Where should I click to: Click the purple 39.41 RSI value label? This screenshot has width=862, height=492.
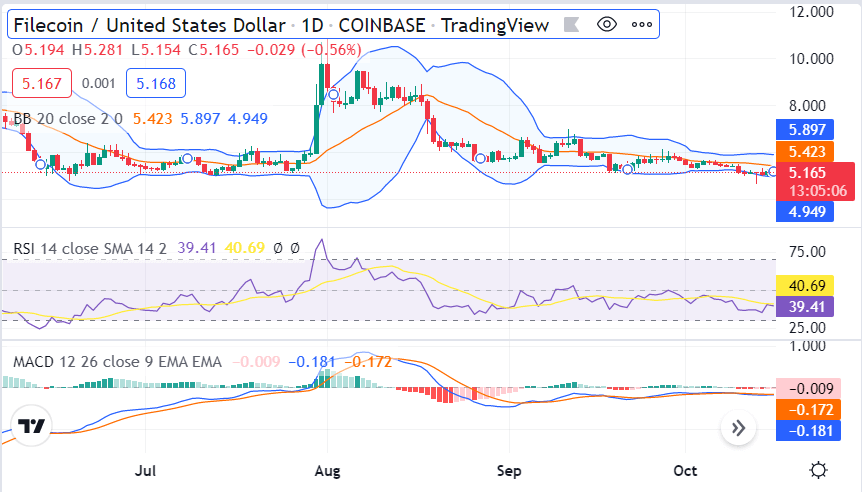pos(805,307)
